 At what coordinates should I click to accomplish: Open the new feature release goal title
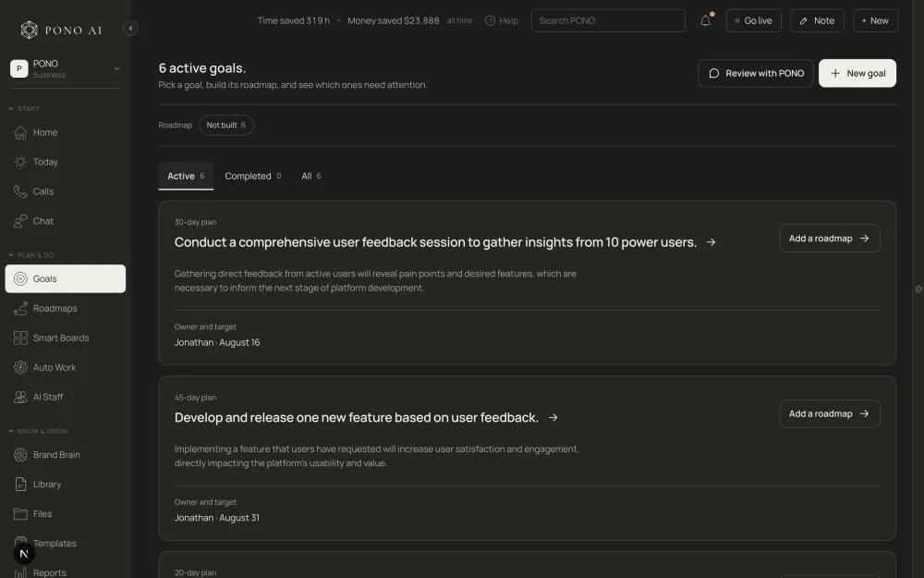tap(357, 418)
